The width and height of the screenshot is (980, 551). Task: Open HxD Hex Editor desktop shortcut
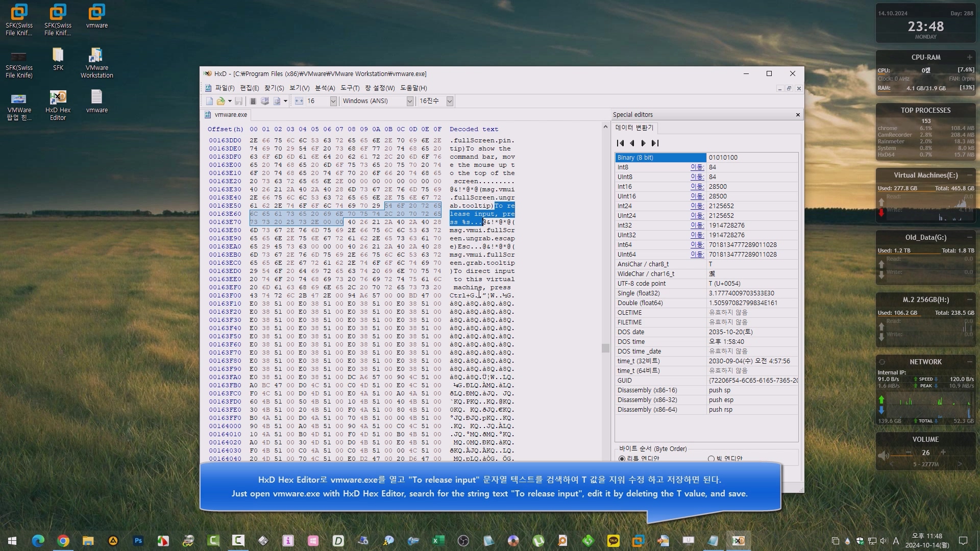58,106
